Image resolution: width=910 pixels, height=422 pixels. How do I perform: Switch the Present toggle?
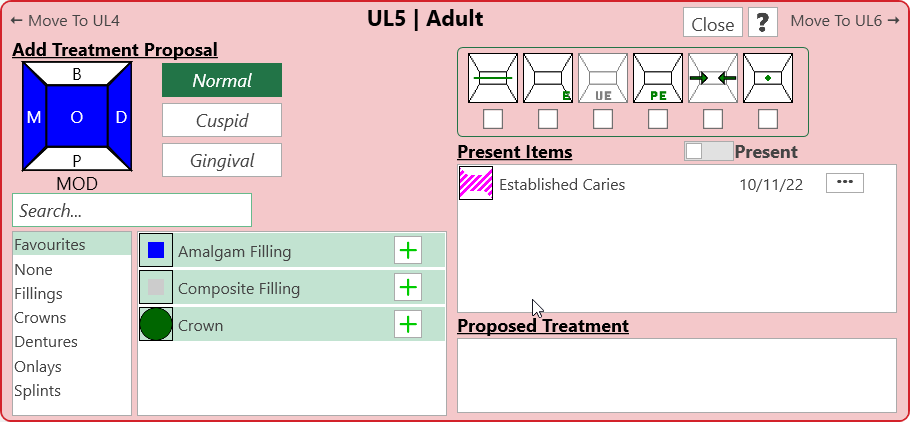[708, 151]
